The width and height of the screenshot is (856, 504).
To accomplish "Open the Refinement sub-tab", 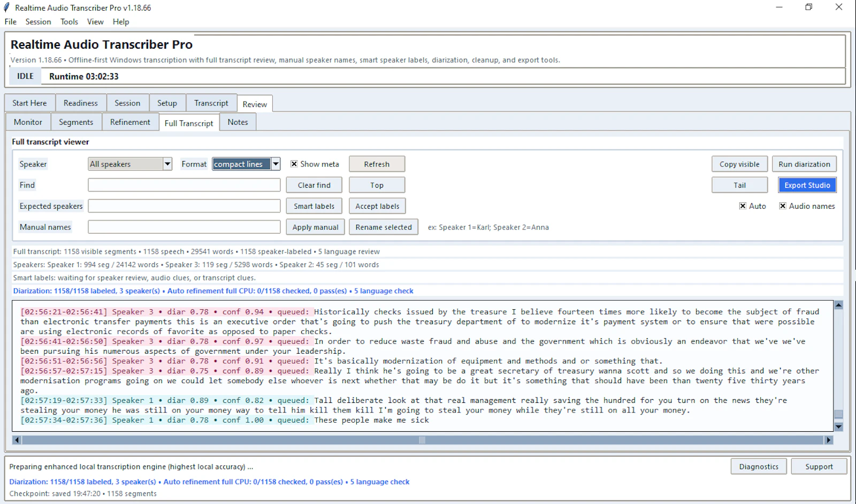I will point(130,122).
